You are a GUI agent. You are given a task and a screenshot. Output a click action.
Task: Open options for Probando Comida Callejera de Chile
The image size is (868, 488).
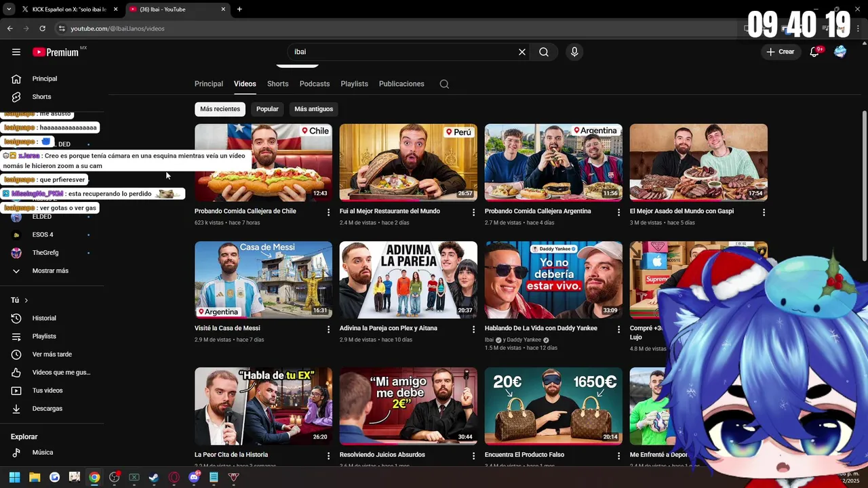click(329, 212)
